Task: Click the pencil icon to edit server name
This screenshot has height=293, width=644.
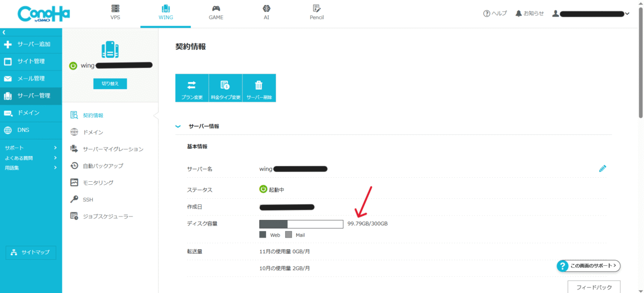Action: tap(602, 169)
